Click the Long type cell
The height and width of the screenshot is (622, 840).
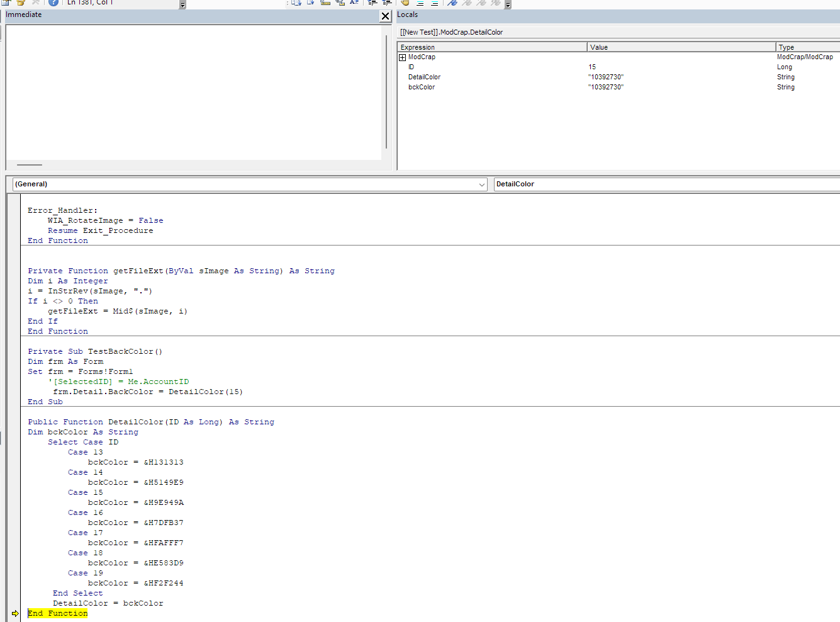coord(785,67)
